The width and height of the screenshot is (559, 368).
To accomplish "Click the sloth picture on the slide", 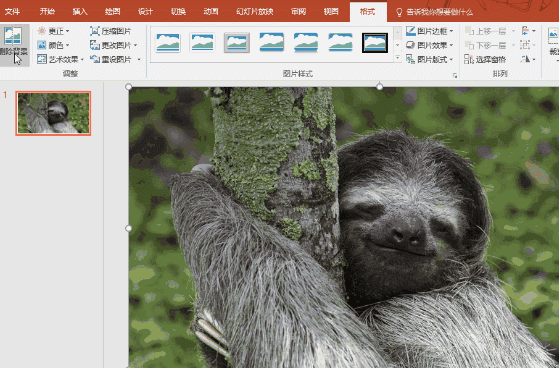I will click(344, 228).
